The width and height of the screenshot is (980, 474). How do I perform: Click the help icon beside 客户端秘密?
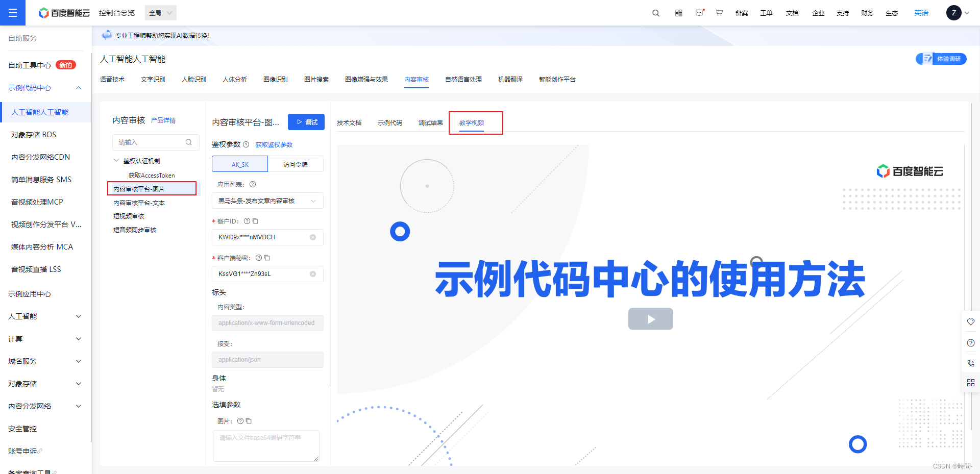(x=259, y=258)
